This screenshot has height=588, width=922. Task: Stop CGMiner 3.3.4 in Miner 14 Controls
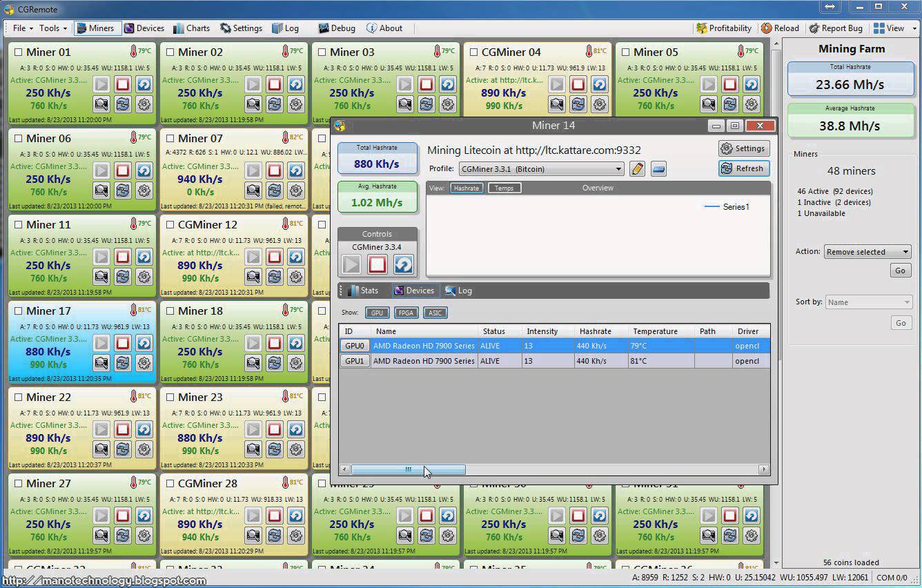tap(377, 264)
